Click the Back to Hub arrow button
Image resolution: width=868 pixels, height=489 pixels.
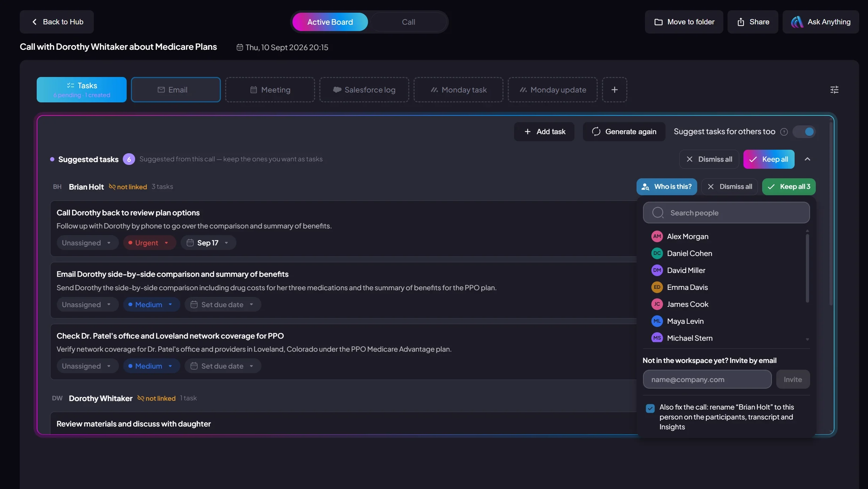click(x=57, y=22)
